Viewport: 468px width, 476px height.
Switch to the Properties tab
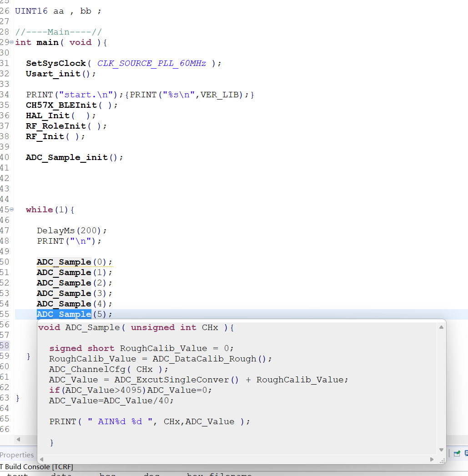17,455
